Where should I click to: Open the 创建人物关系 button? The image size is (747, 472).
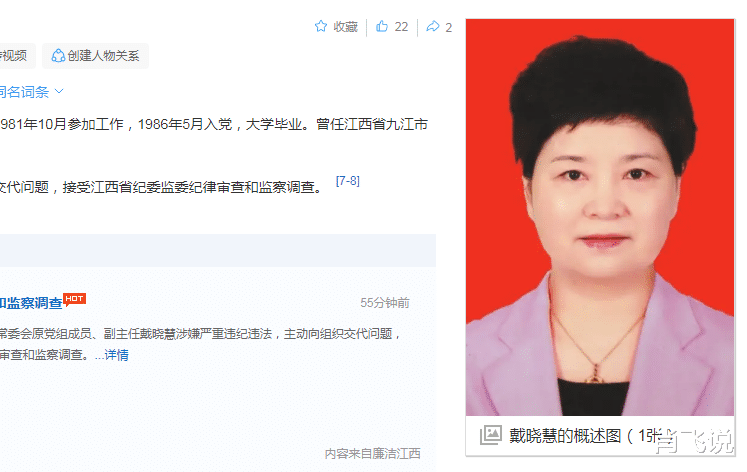95,56
